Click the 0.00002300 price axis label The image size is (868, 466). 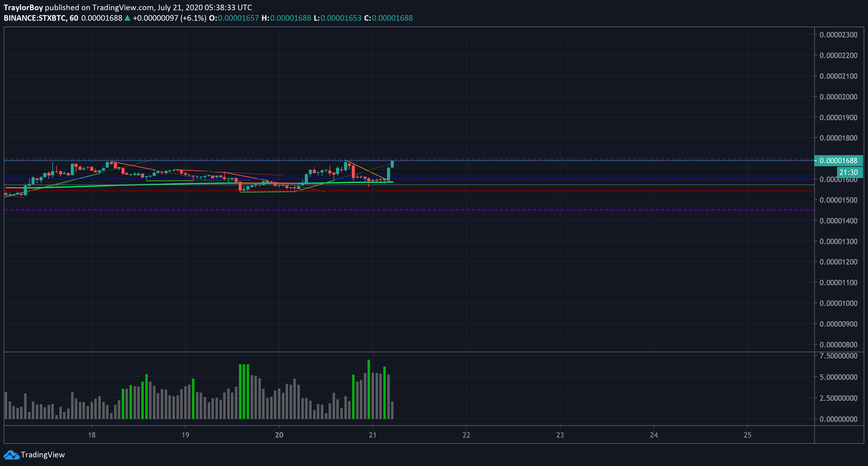839,35
